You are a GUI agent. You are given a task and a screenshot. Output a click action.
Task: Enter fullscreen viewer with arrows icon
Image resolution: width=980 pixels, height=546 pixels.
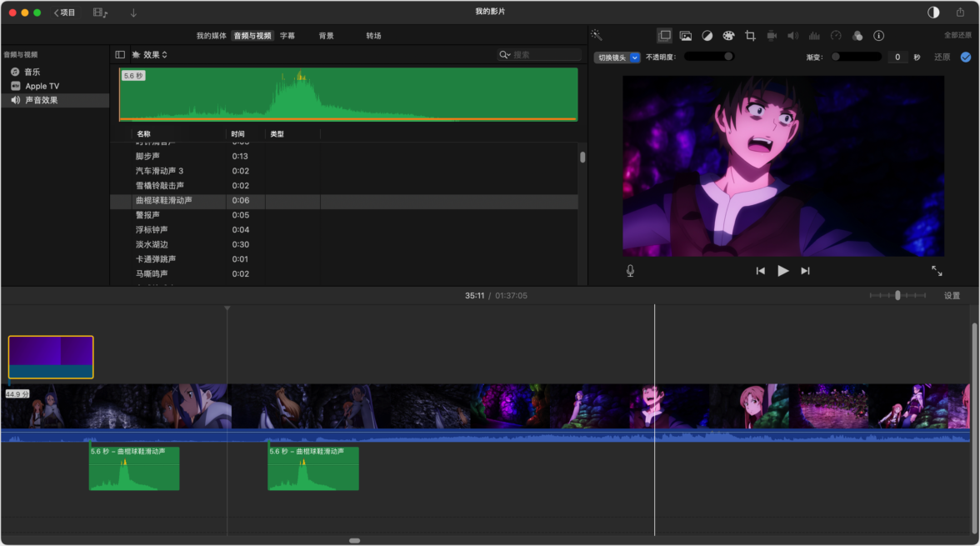937,271
